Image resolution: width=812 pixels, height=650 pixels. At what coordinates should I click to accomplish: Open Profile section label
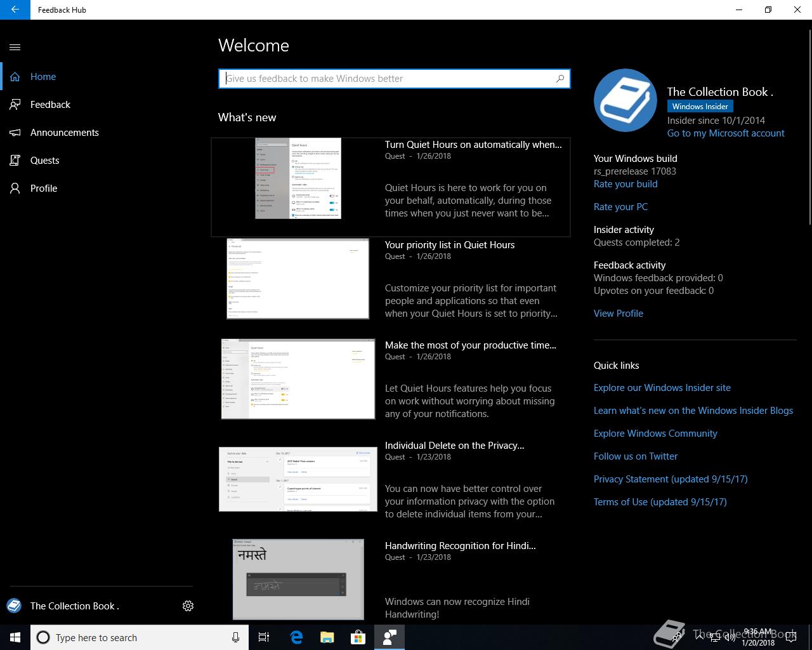click(44, 189)
